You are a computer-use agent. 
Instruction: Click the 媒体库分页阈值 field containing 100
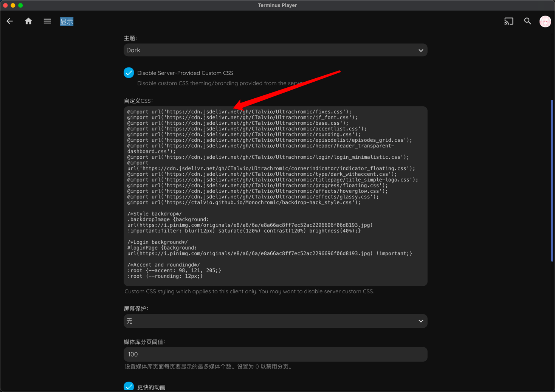coord(275,354)
